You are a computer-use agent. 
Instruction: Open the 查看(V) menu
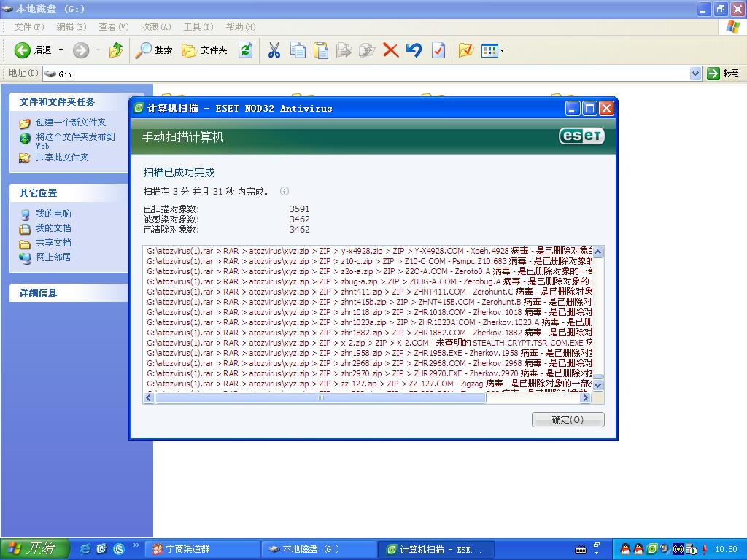click(x=113, y=27)
